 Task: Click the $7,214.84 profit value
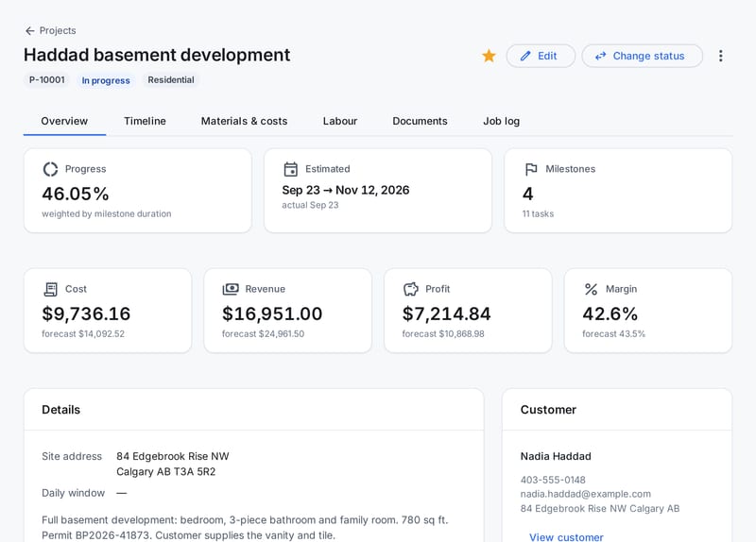coord(446,313)
